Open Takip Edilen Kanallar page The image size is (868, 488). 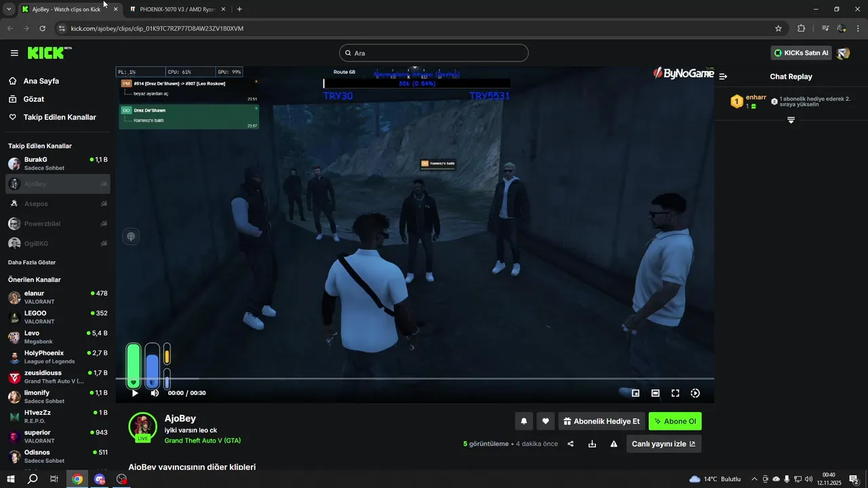(60, 117)
